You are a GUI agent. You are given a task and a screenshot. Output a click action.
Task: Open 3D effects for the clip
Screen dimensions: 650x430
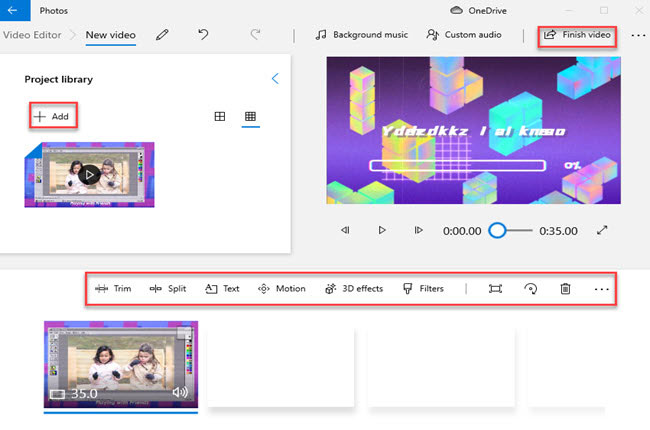354,289
